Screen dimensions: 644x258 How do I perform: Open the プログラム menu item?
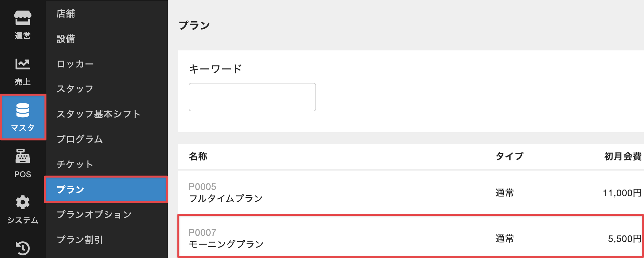[80, 139]
